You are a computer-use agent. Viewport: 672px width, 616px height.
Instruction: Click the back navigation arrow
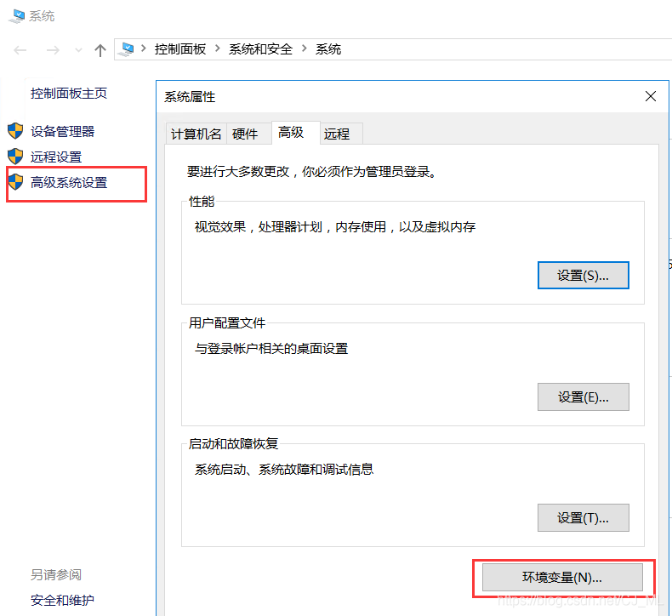click(20, 50)
